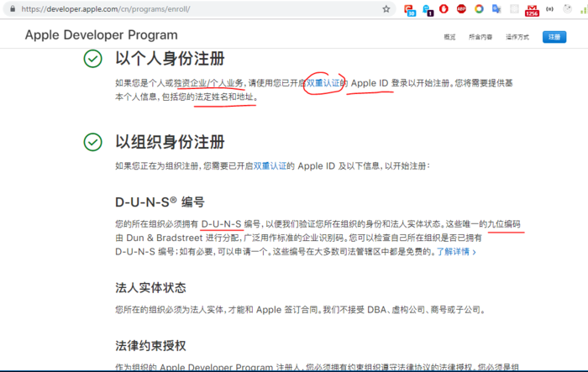Open the Ghostery extension with badge 1
This screenshot has height=372, width=588.
coord(428,10)
